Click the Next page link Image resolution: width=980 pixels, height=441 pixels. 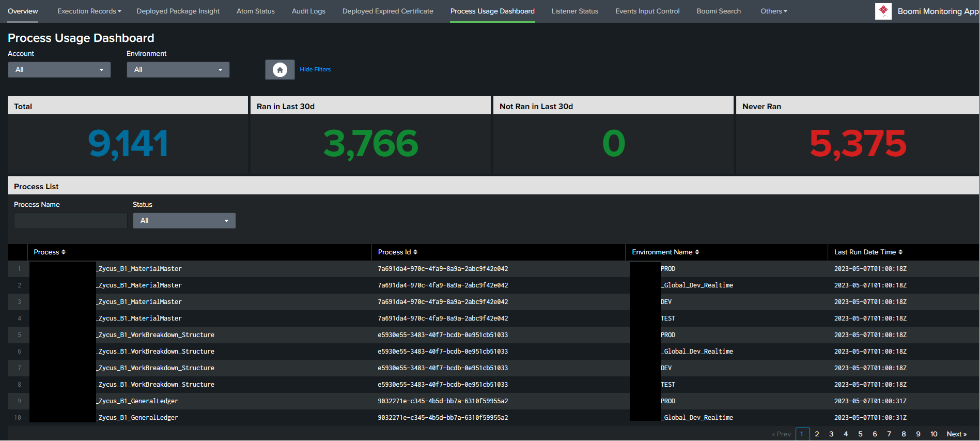click(957, 434)
